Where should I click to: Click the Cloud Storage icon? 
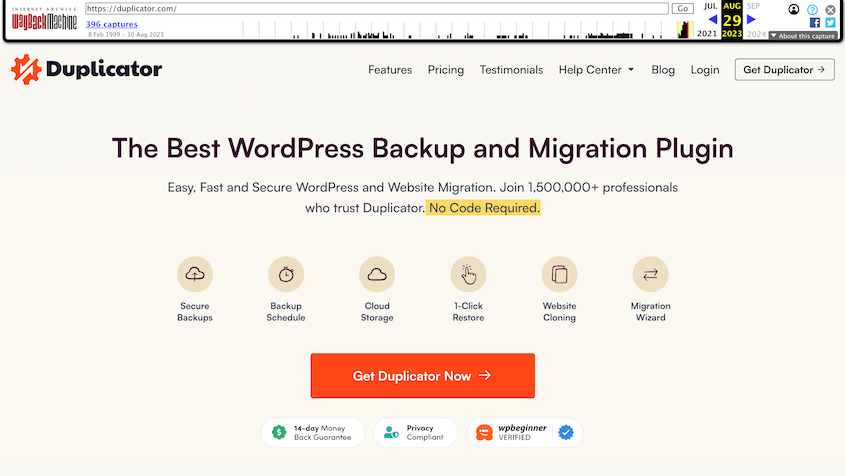tap(377, 274)
